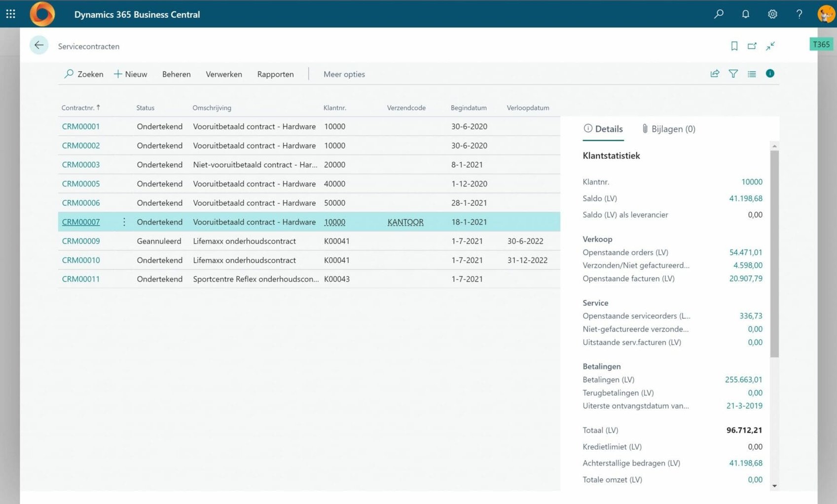The height and width of the screenshot is (504, 837).
Task: Go back with the arrow button
Action: tap(39, 45)
